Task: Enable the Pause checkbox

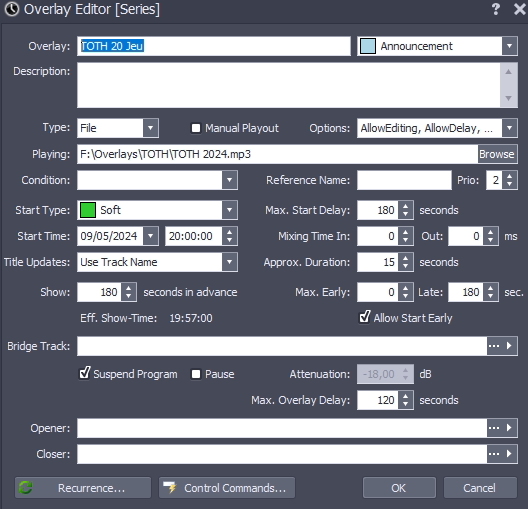Action: tap(196, 374)
